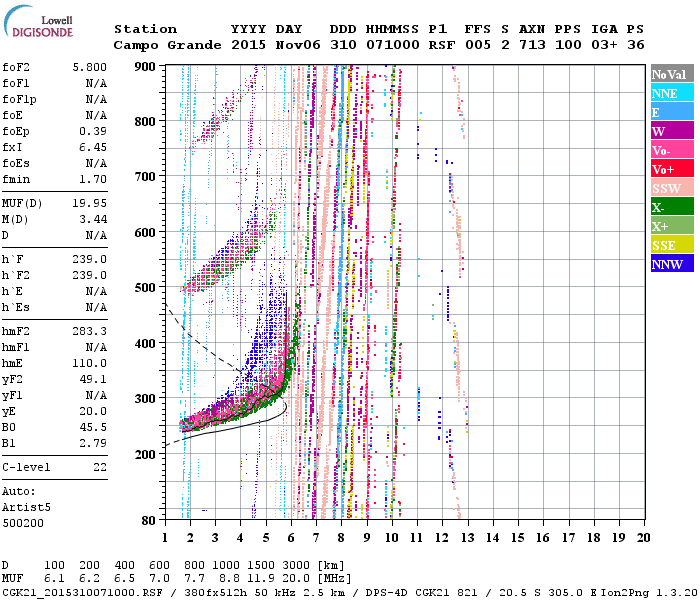Select the E blue legend swatch

point(672,112)
